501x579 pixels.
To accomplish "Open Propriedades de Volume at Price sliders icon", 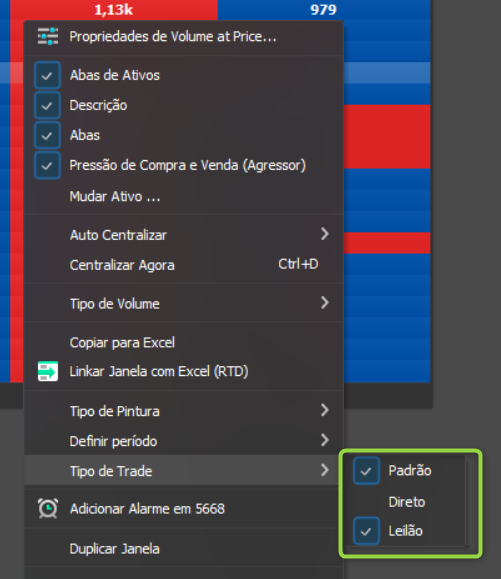I will [48, 36].
